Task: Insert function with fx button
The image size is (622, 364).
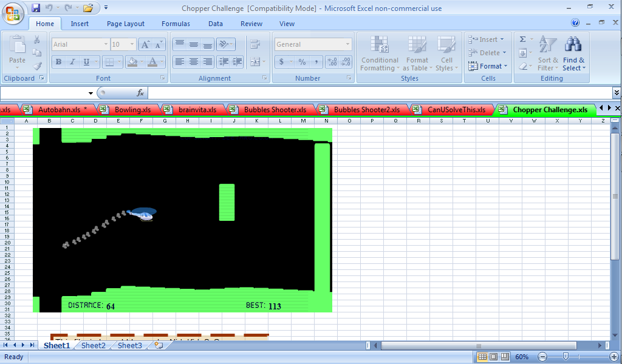Action: pyautogui.click(x=140, y=93)
